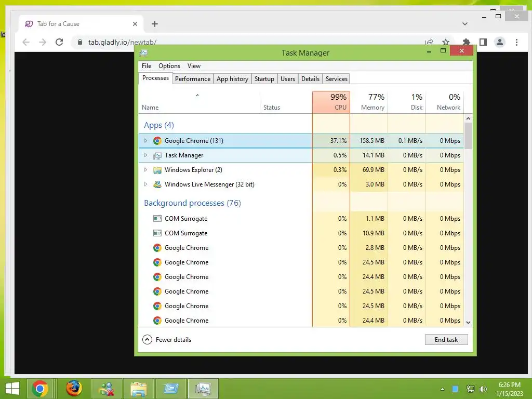Click the Task Manager title bar icon

point(143,52)
